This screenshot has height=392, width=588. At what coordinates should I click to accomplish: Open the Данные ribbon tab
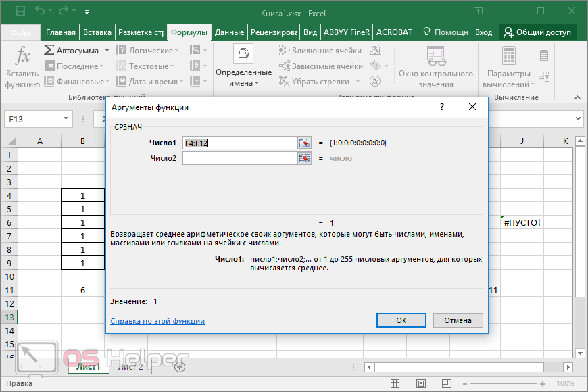[x=229, y=32]
